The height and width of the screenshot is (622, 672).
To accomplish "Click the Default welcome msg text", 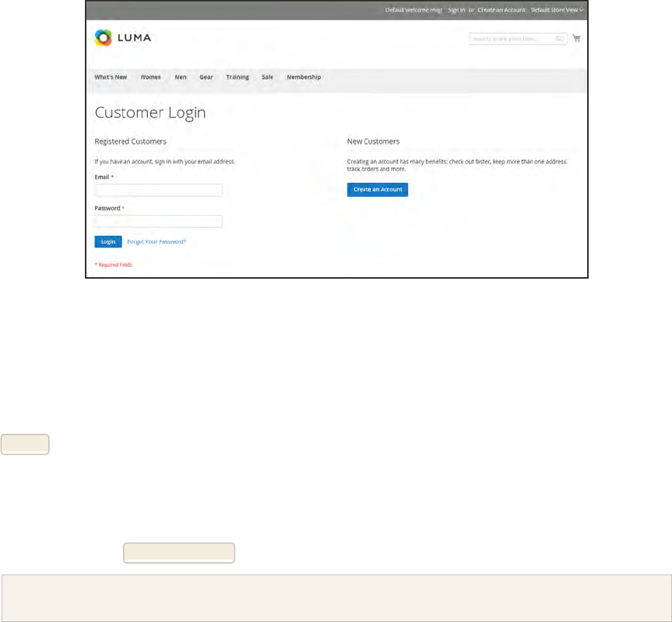I will pyautogui.click(x=413, y=10).
